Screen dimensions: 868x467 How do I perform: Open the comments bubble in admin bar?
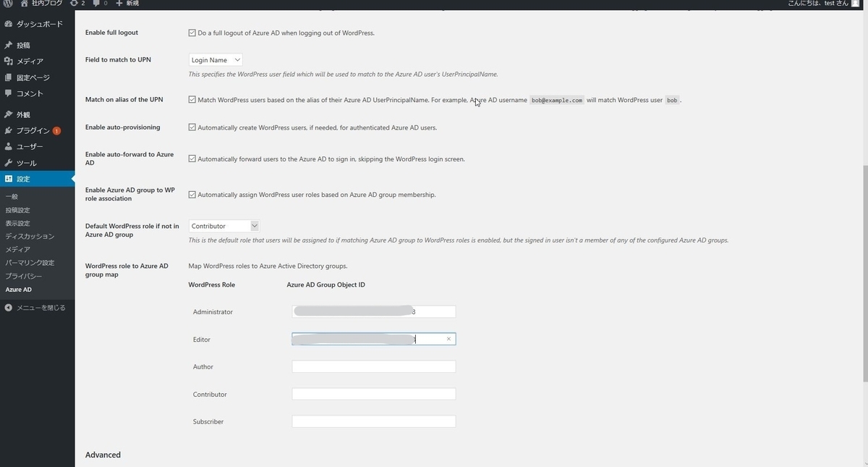[x=101, y=4]
